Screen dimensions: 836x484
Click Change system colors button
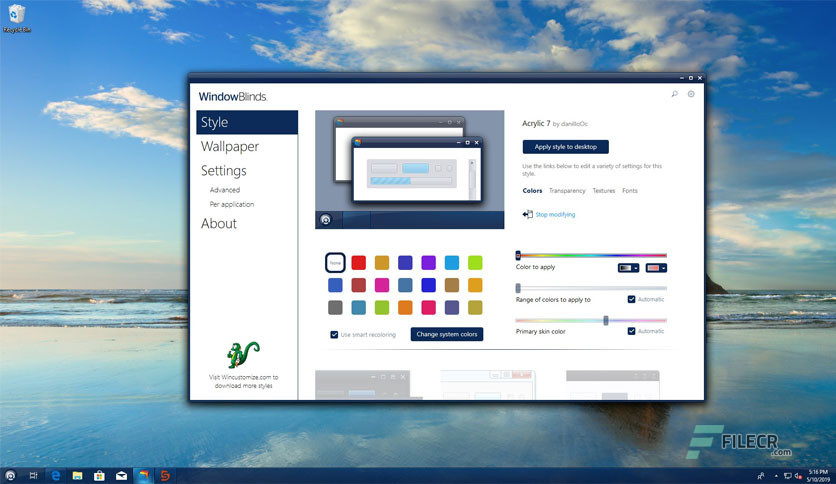pos(447,335)
